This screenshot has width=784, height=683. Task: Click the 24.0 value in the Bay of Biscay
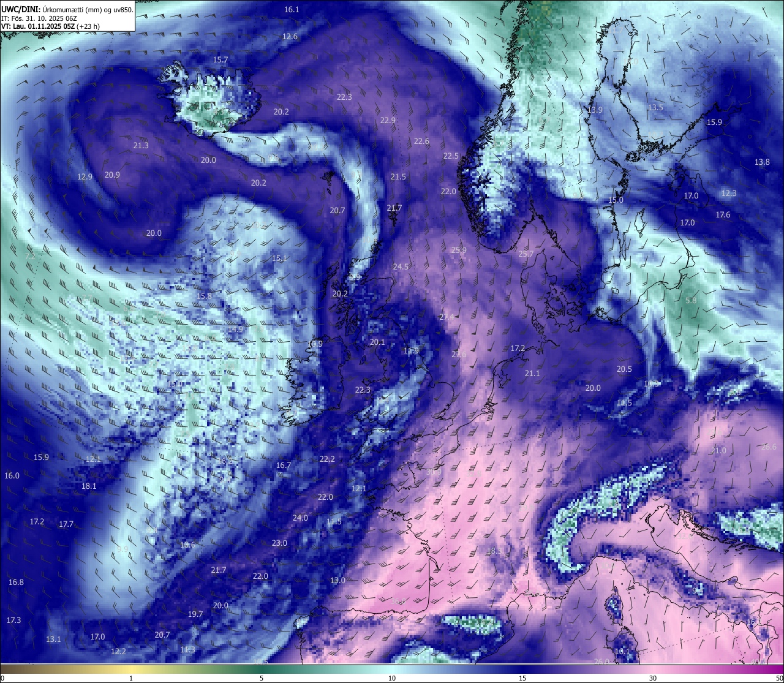(300, 518)
